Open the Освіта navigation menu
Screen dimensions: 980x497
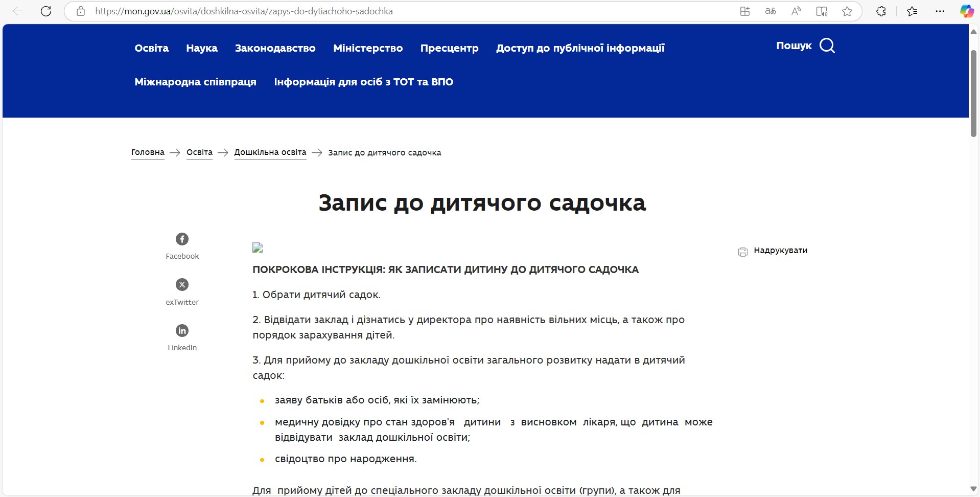coord(151,48)
